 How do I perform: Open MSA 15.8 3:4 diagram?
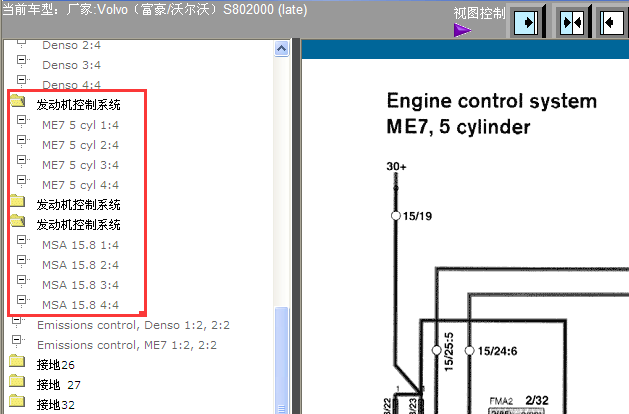[x=80, y=285]
